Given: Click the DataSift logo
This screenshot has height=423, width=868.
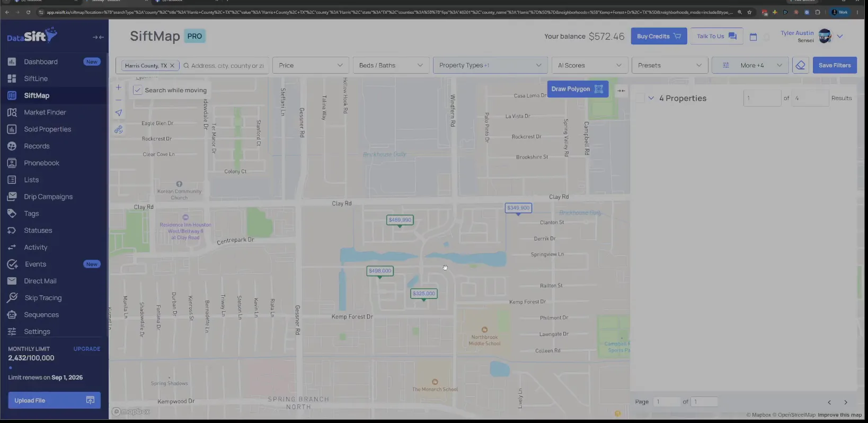Looking at the screenshot, I should (x=32, y=36).
